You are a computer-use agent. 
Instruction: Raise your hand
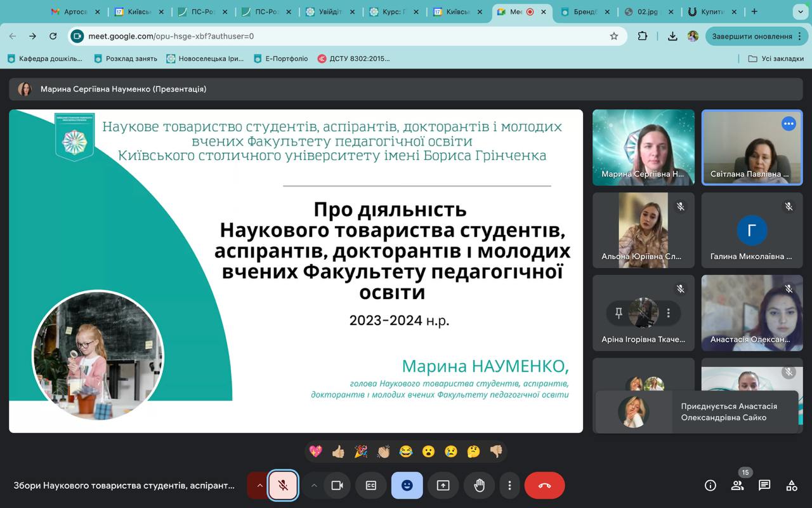479,485
